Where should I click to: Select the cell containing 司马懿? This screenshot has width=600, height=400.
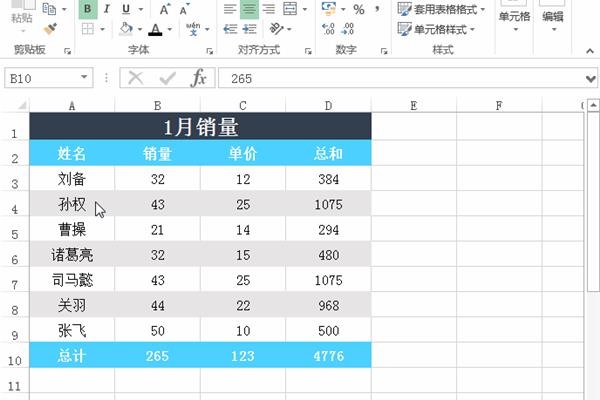click(72, 280)
